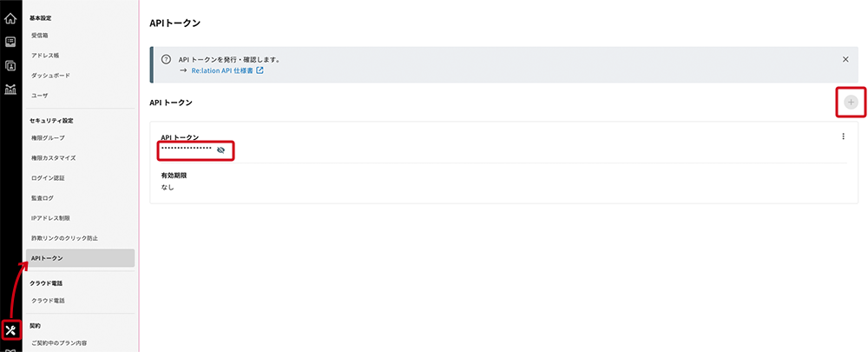868x352 pixels.
Task: Open the dashboard chart icon
Action: pos(10,89)
